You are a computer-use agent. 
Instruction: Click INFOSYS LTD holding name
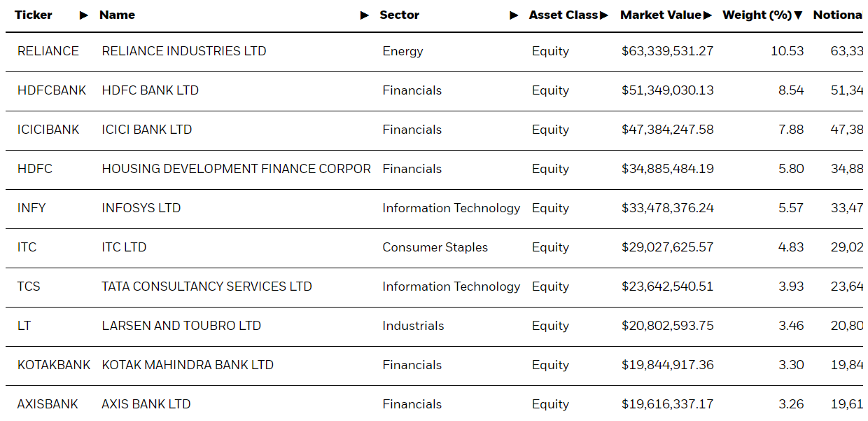(x=141, y=208)
